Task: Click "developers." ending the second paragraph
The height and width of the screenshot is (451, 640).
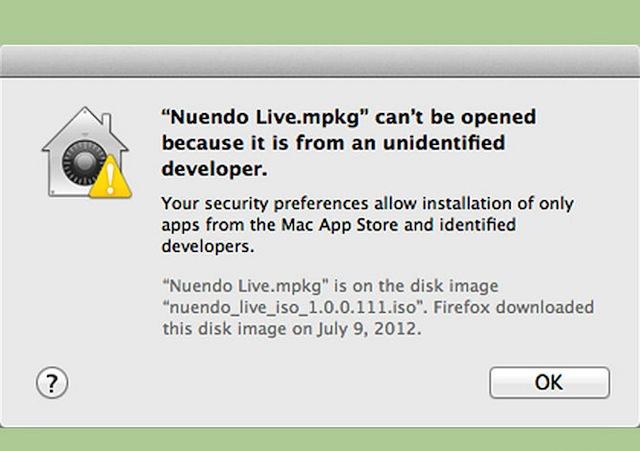Action: pos(208,246)
